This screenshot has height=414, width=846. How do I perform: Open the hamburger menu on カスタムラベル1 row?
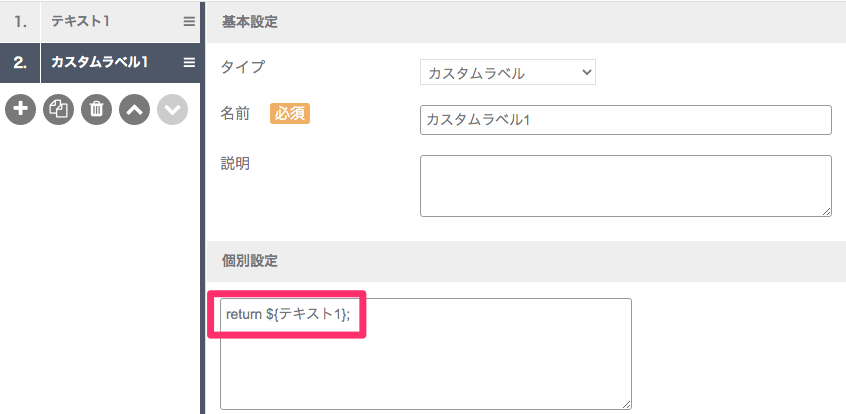pyautogui.click(x=189, y=63)
